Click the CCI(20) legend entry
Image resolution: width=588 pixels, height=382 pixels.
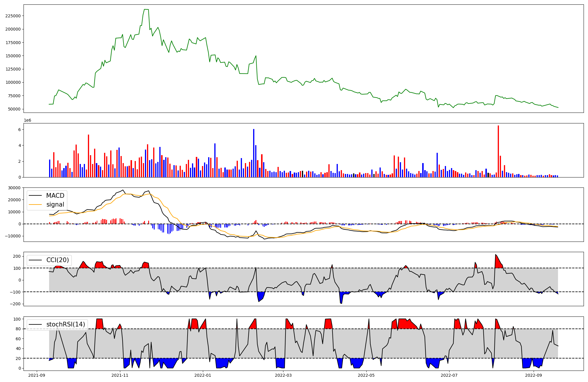point(58,260)
